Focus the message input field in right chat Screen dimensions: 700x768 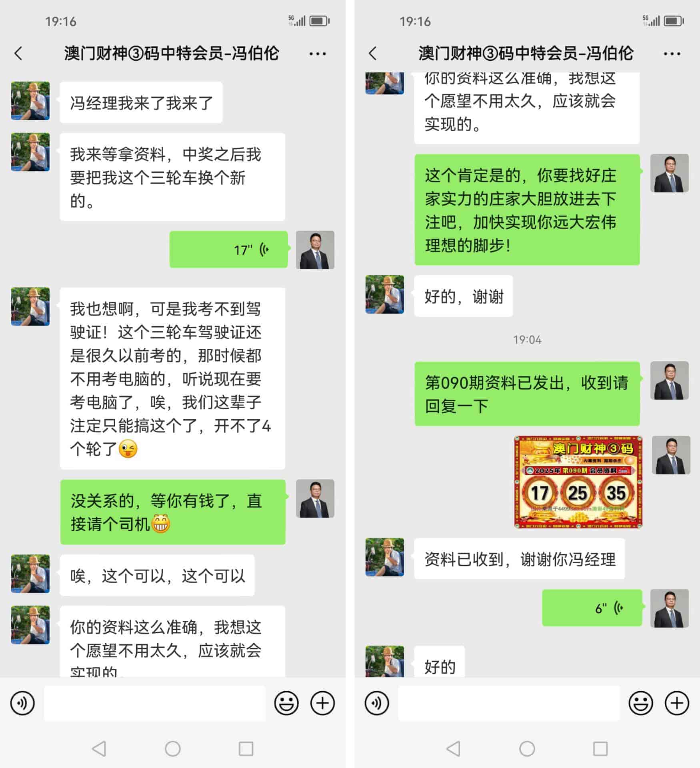[x=509, y=703]
